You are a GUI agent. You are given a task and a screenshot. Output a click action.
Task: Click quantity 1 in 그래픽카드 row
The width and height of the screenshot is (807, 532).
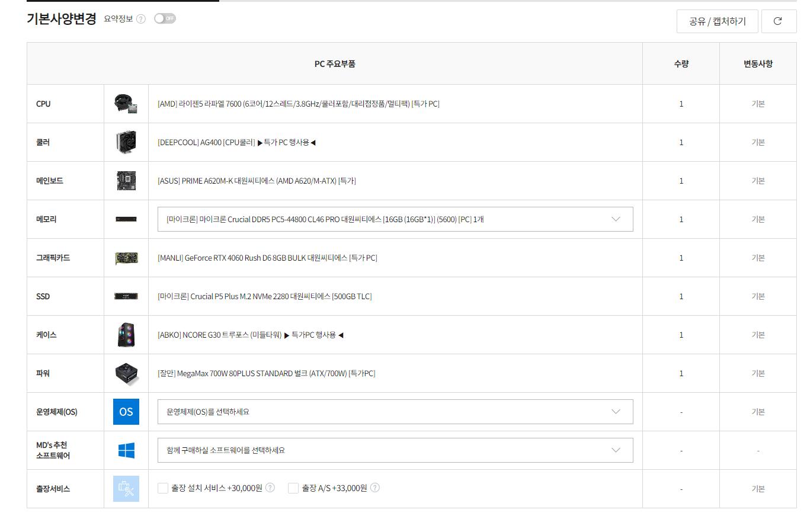click(x=681, y=258)
